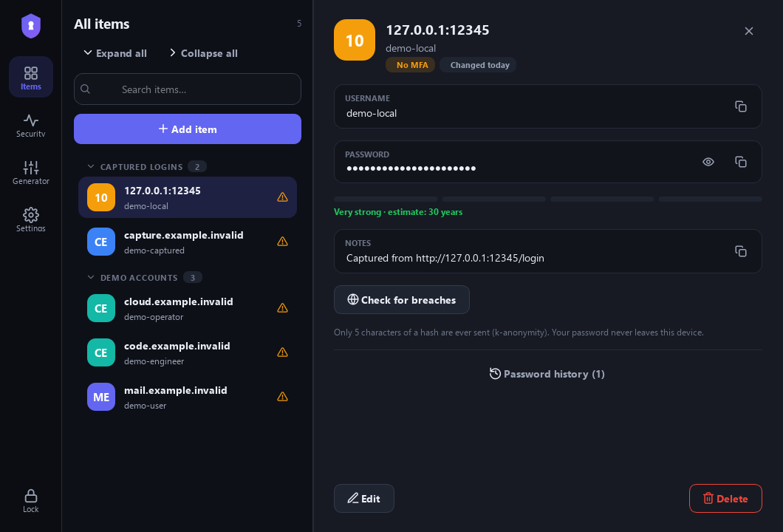783x532 pixels.
Task: Click the Check for breaches button
Action: 402,300
